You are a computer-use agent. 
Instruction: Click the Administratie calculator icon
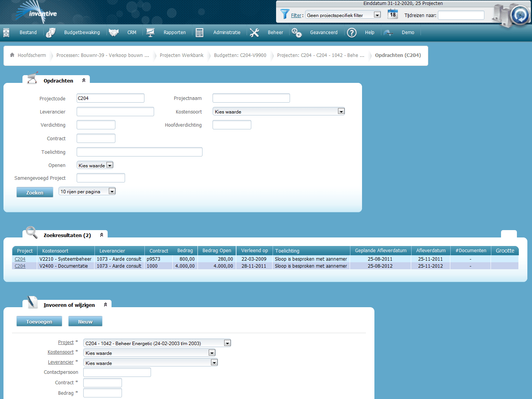click(199, 33)
